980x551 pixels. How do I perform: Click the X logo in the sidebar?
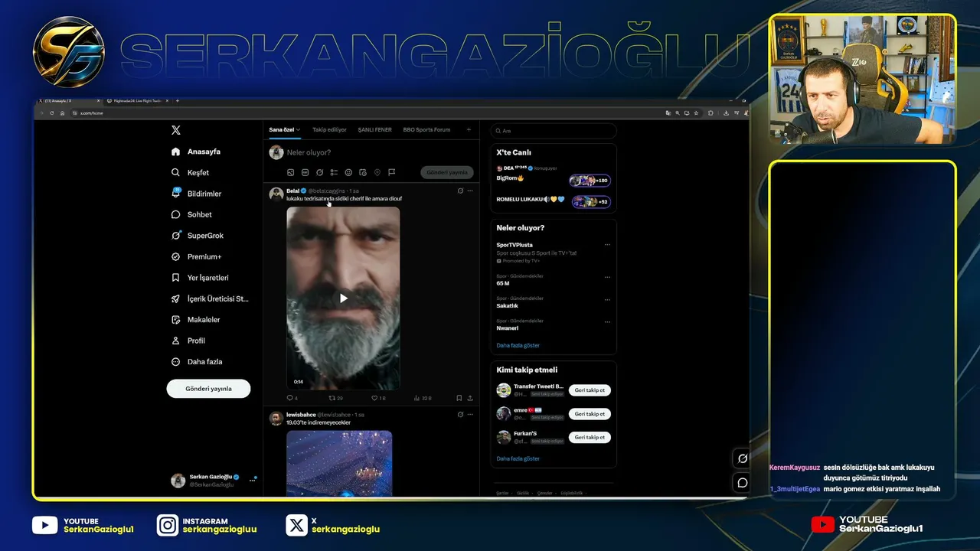176,130
